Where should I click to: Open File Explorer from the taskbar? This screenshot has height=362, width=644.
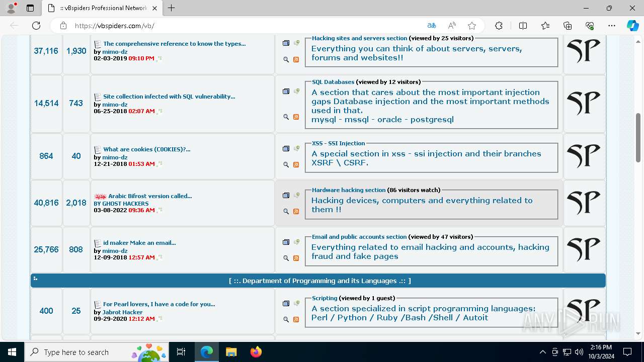coord(231,352)
